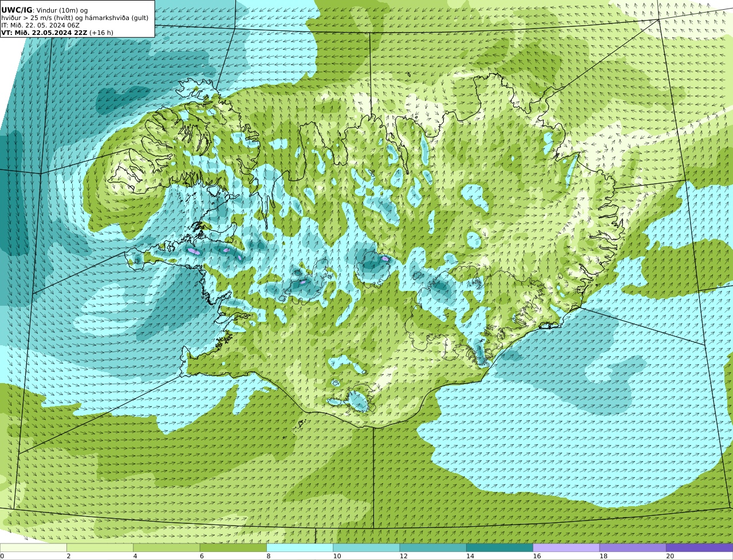The width and height of the screenshot is (733, 560).
Task: Click the "12" label on the color scale
Action: [x=404, y=556]
